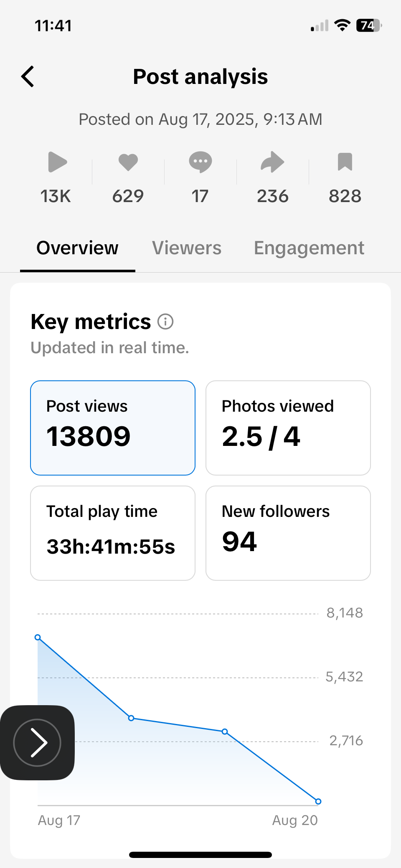The image size is (401, 868).
Task: Tap the play views icon
Action: tap(57, 162)
